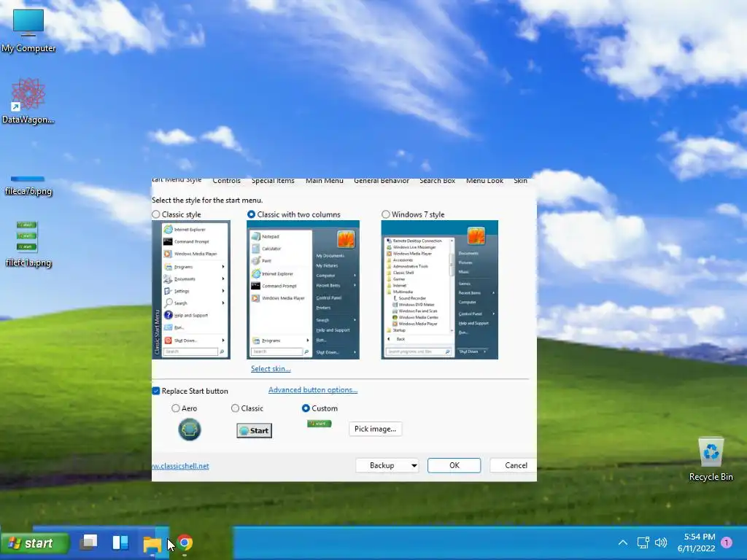Switch to the General Behavior tab
This screenshot has width=747, height=560.
382,181
